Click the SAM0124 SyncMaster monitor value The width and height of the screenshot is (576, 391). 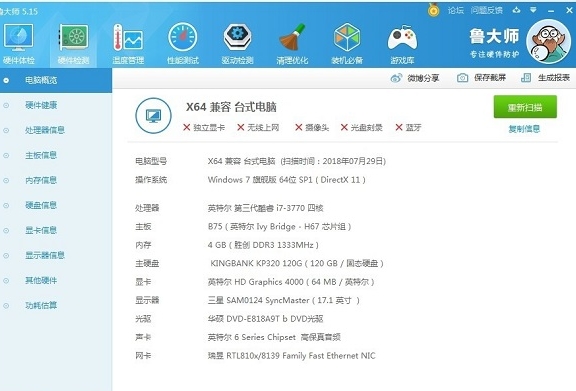[284, 300]
